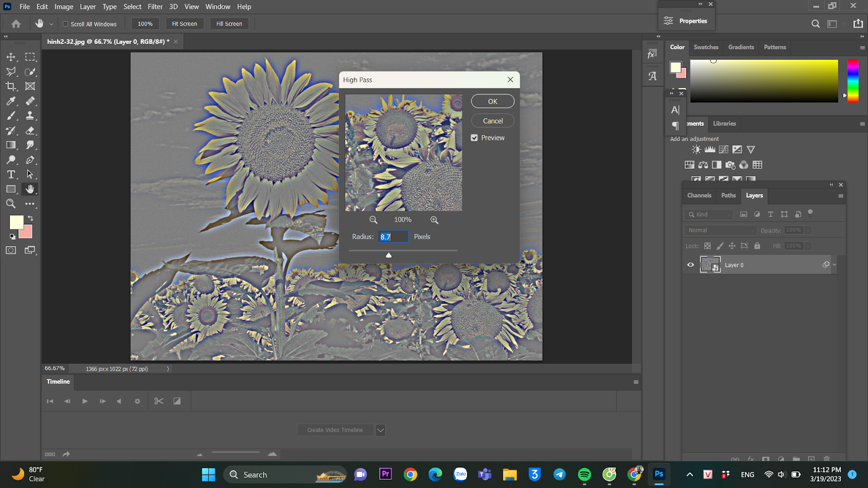
Task: Open the Layers panel menu
Action: coord(840,196)
